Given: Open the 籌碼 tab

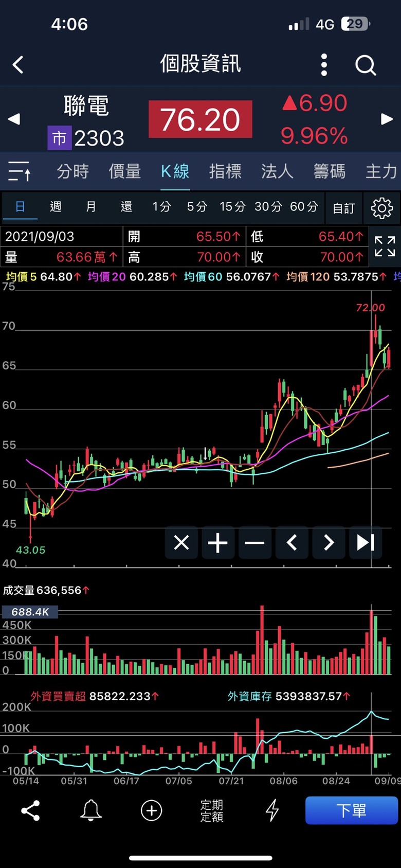Looking at the screenshot, I should tap(330, 171).
